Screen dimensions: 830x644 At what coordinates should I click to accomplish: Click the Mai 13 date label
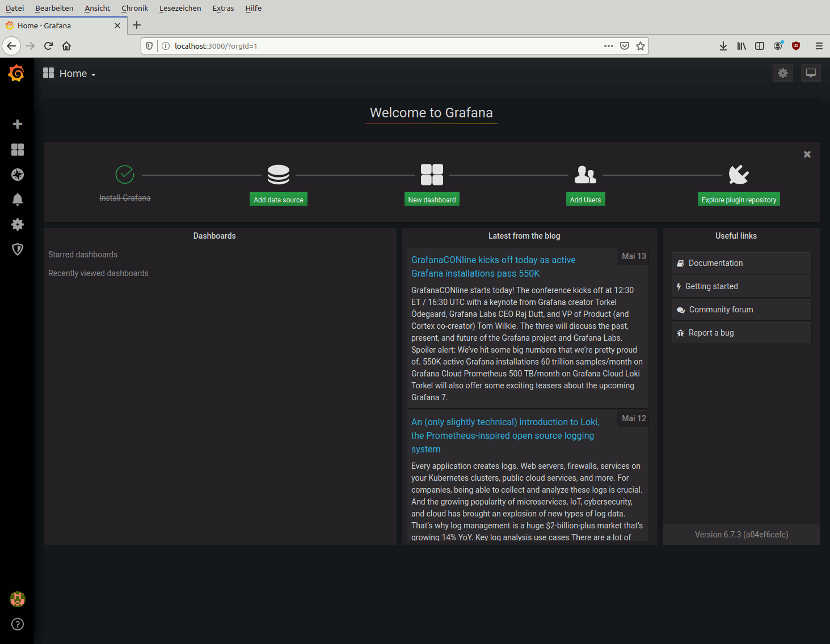[x=634, y=256]
